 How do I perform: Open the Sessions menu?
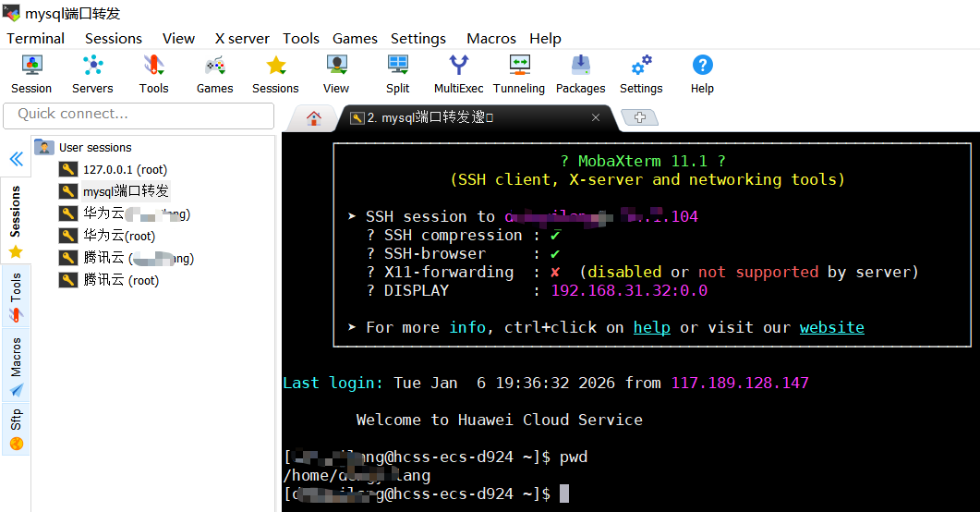113,39
